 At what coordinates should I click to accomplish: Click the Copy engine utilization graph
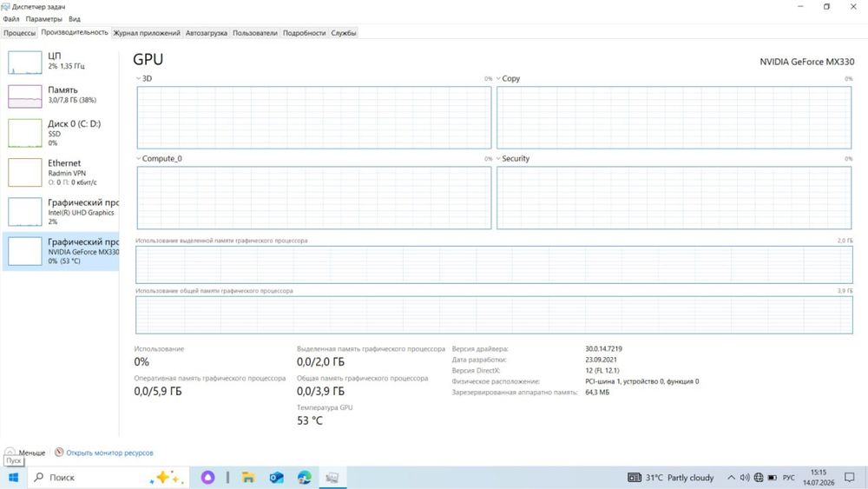click(x=674, y=117)
